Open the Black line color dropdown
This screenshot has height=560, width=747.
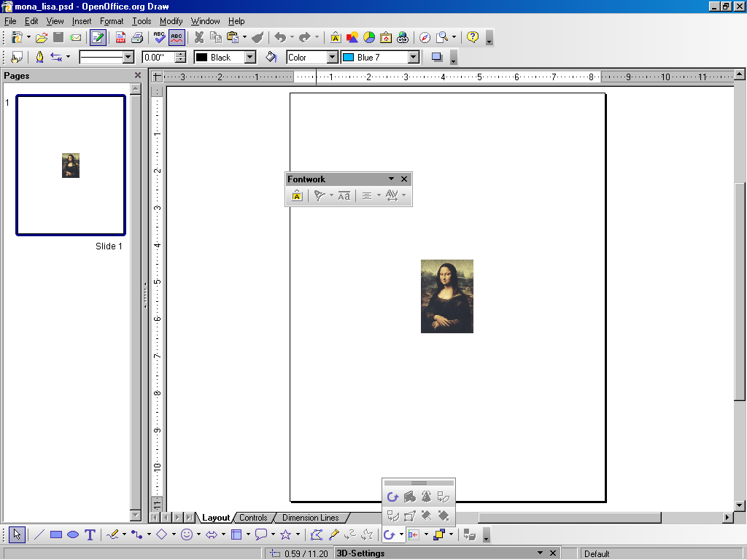(249, 57)
